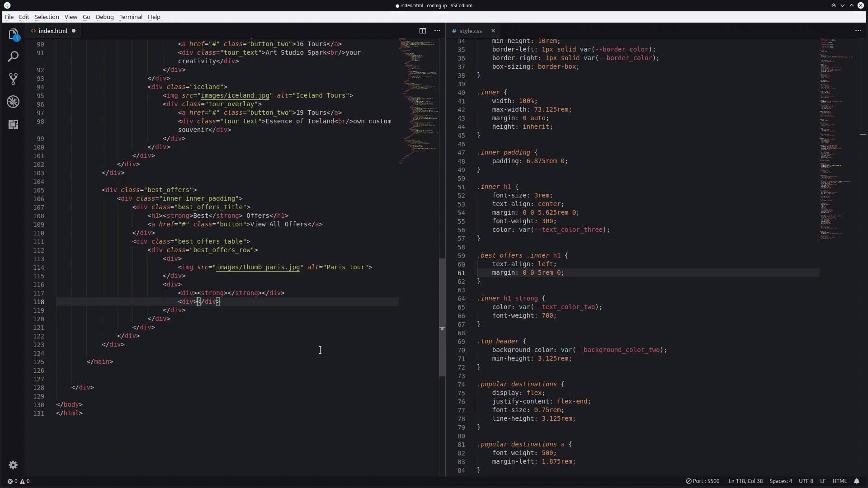Image resolution: width=868 pixels, height=488 pixels.
Task: Close the style.css tab
Action: (x=493, y=31)
